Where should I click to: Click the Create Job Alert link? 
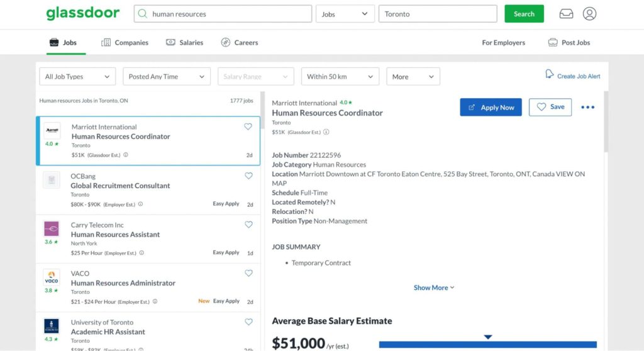tap(579, 77)
